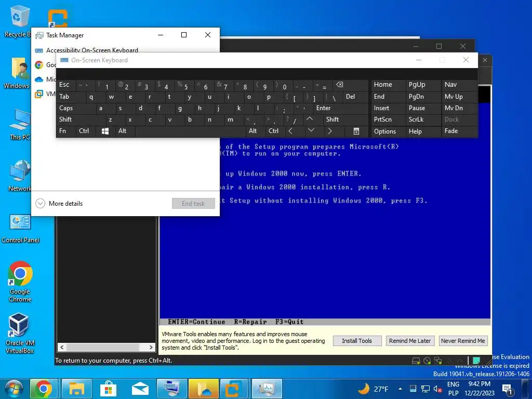Click the Fade key on the on-screen keyboard
The width and height of the screenshot is (532, 399).
[459, 131]
